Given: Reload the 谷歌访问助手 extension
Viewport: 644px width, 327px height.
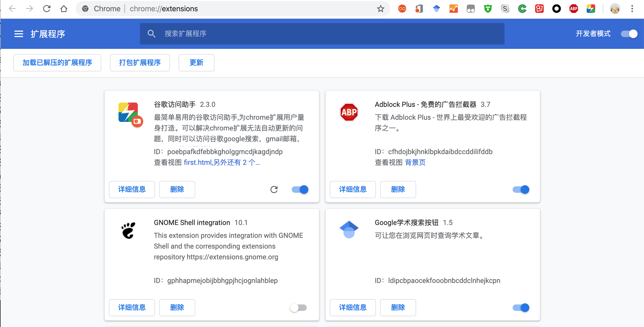Looking at the screenshot, I should [x=274, y=190].
